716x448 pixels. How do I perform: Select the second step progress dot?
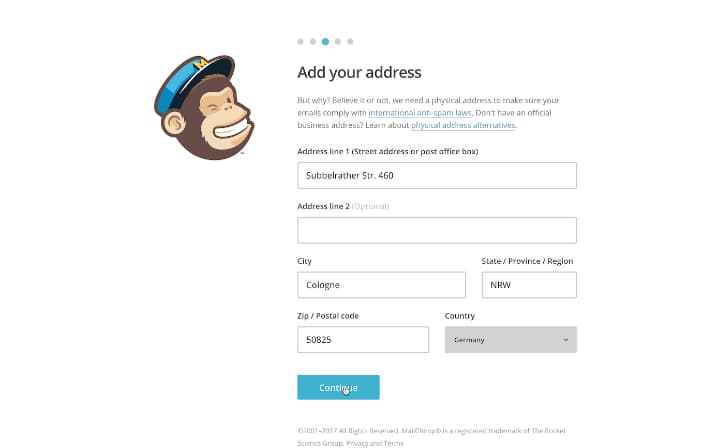pyautogui.click(x=313, y=42)
